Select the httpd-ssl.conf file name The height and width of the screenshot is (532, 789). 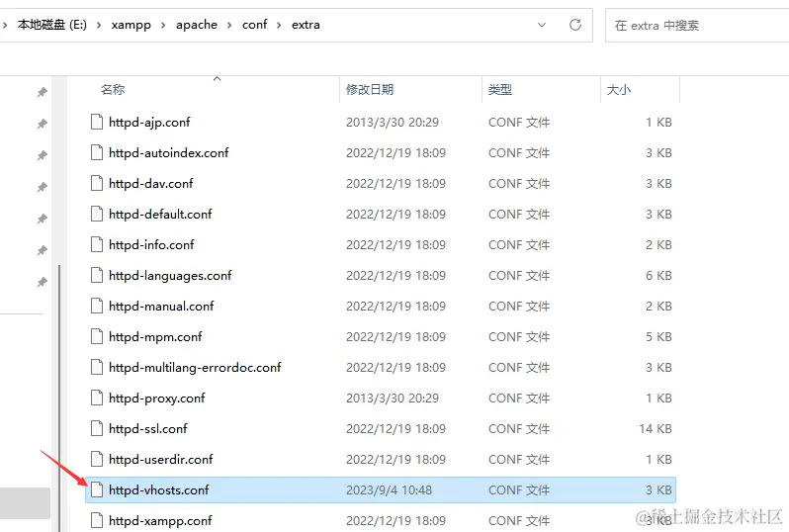(x=148, y=429)
